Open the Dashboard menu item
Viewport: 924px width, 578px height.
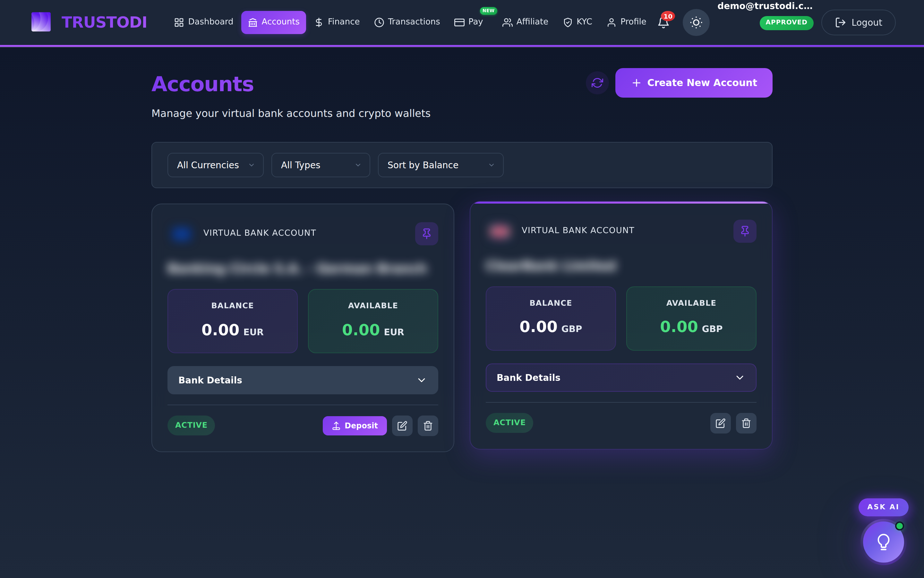pos(203,22)
